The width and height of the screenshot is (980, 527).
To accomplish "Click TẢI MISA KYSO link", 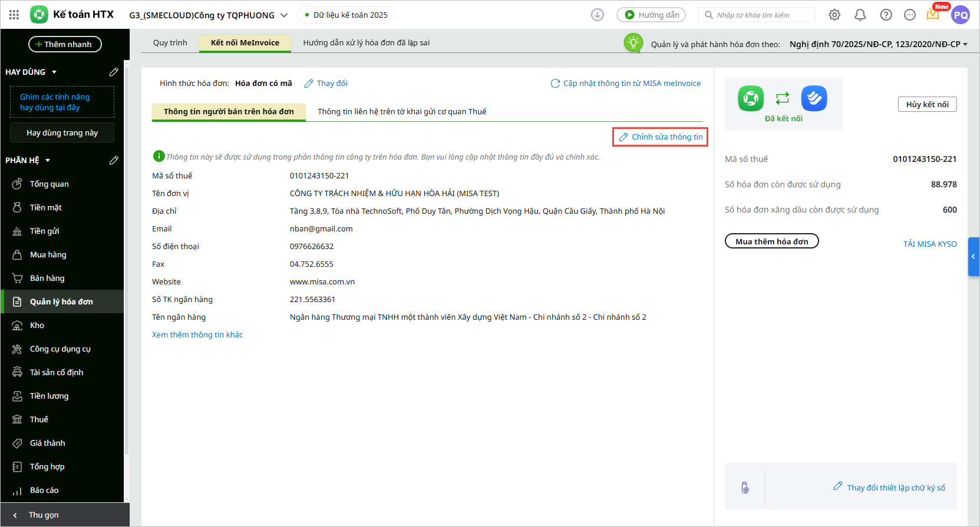I will [x=930, y=244].
